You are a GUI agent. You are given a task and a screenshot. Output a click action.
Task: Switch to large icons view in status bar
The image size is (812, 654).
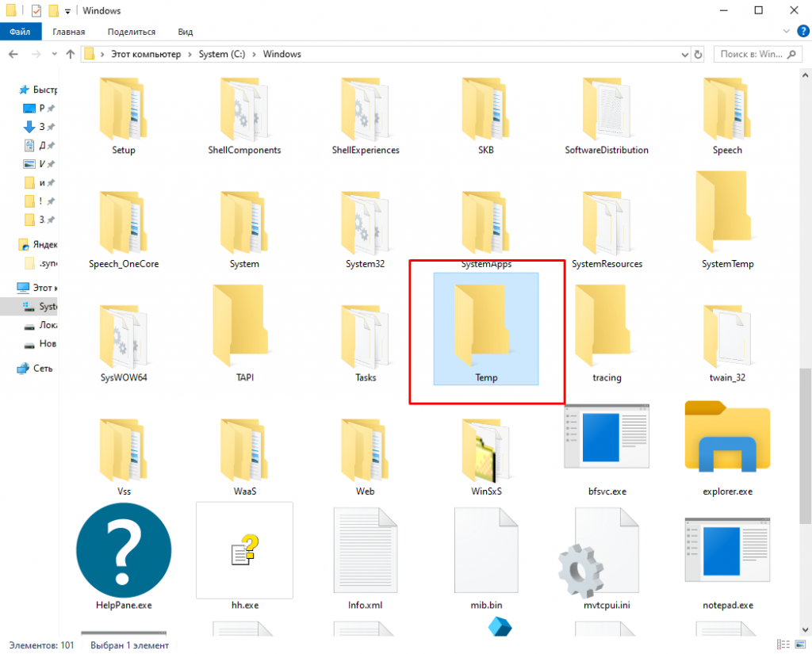point(799,645)
